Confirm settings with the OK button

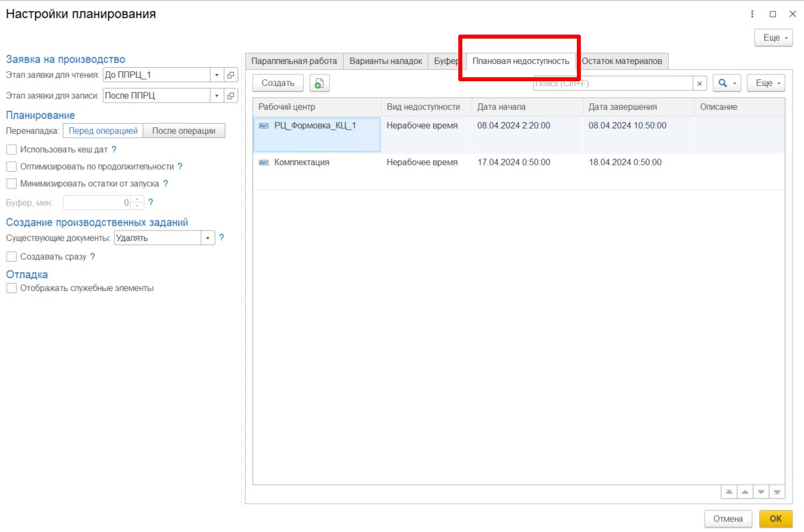point(775,519)
